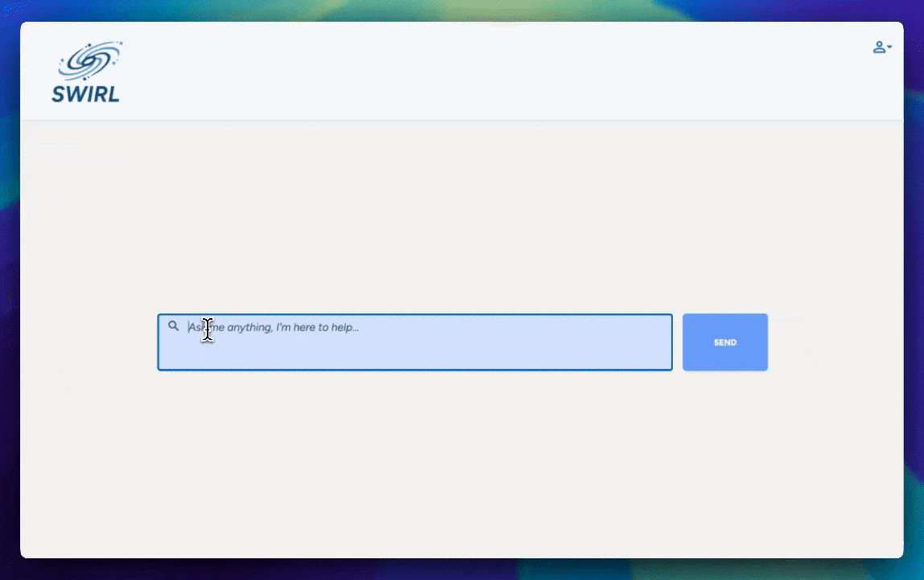Click the SWIRL logo
924x580 pixels.
tap(86, 72)
